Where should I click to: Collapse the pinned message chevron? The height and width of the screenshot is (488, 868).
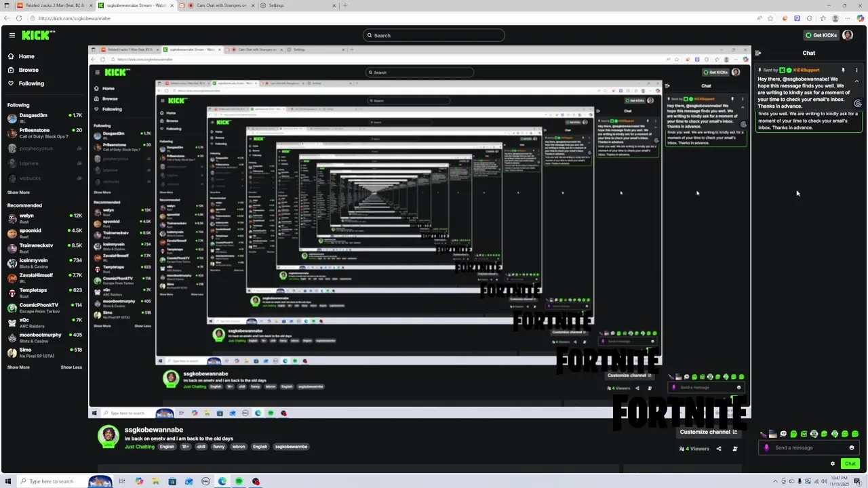tap(856, 81)
